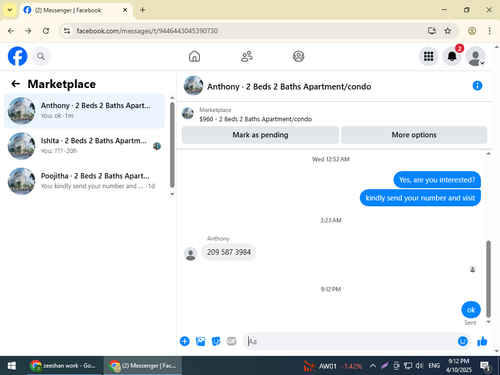500x375 pixels.
Task: Click the conversation list scrollbar
Action: (x=172, y=145)
